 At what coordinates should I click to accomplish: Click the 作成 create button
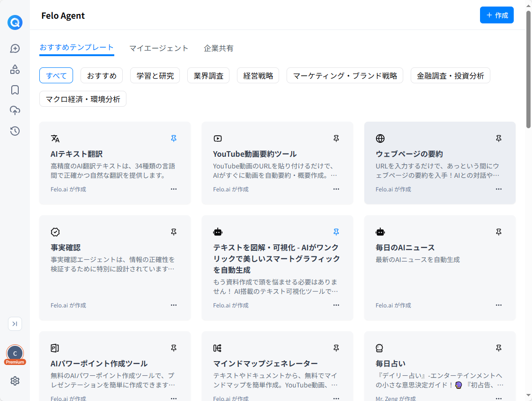coord(497,15)
